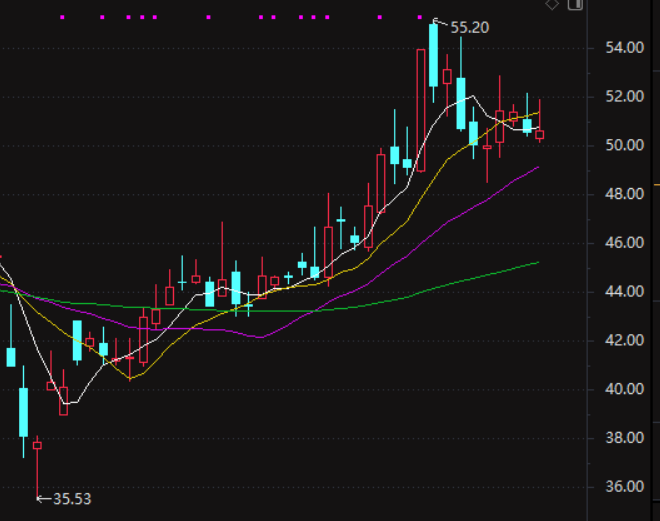The height and width of the screenshot is (521, 660).
Task: Select the 50.00 price axis label
Action: (625, 146)
